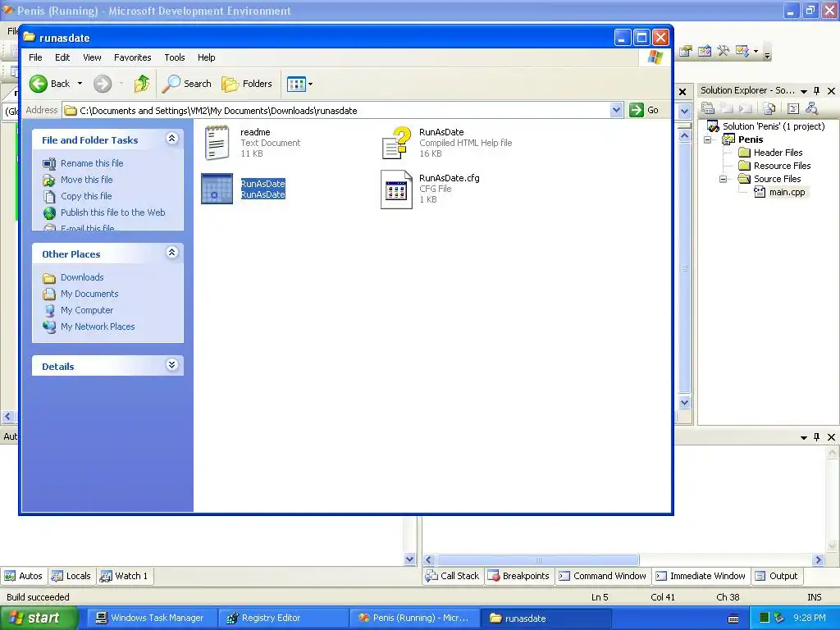Open the File menu in runasdate window
840x630 pixels.
click(35, 57)
